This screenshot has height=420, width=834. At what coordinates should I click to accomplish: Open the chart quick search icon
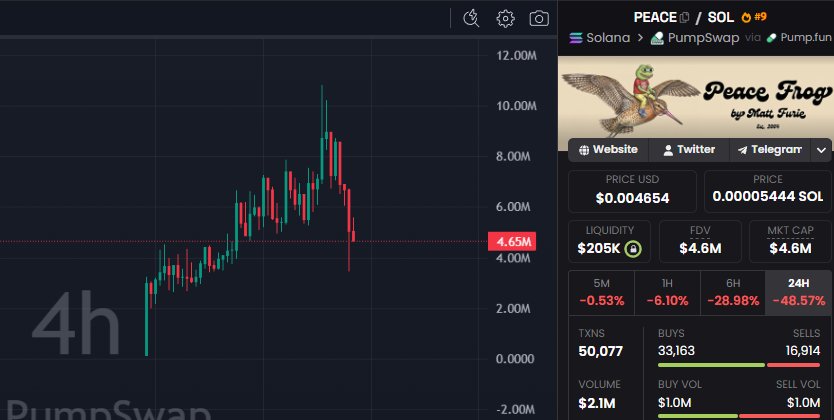(472, 18)
